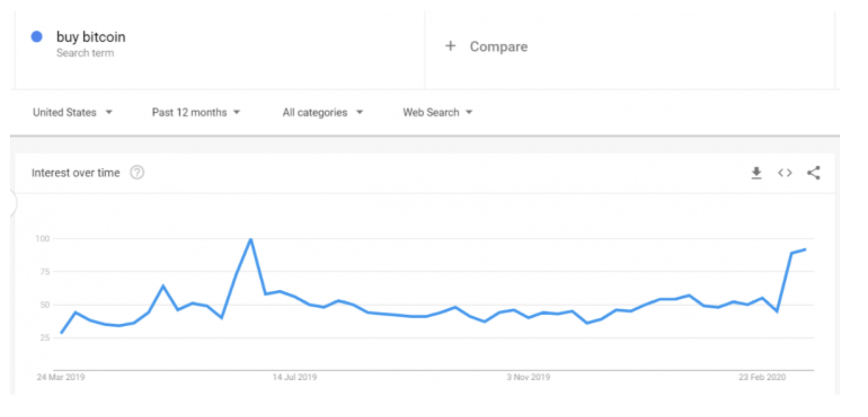This screenshot has height=417, width=868.
Task: Open the embed code view for the chart
Action: click(785, 173)
